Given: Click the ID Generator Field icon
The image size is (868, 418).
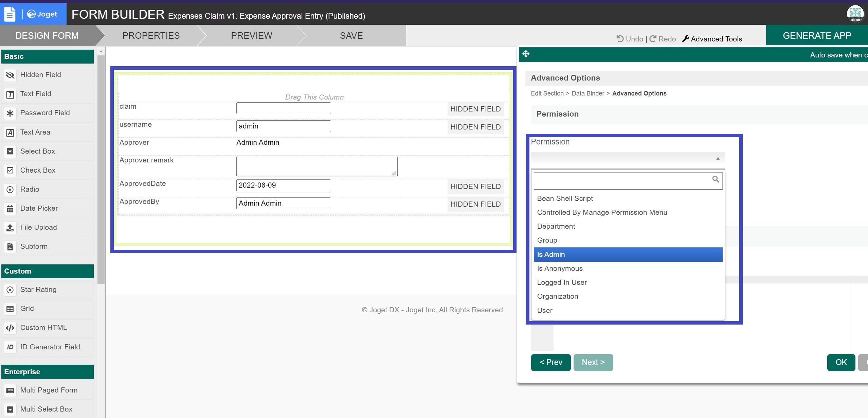Looking at the screenshot, I should click(10, 347).
